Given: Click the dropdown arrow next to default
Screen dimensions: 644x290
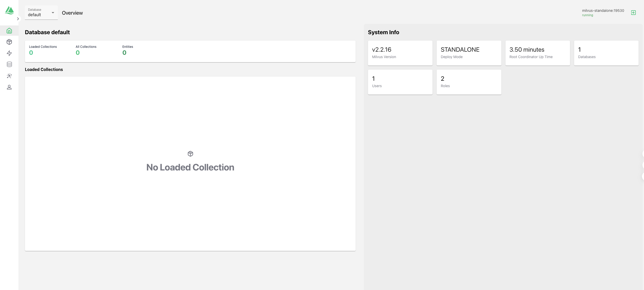Looking at the screenshot, I should 53,13.
